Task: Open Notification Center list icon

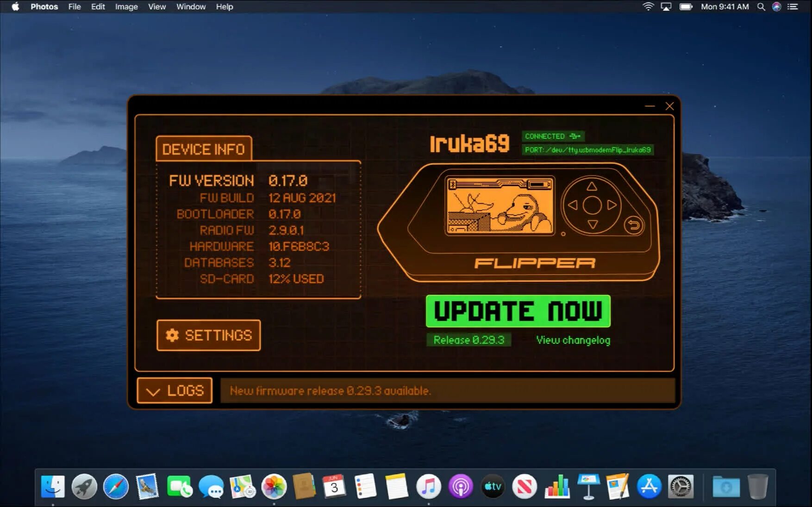Action: pos(793,6)
